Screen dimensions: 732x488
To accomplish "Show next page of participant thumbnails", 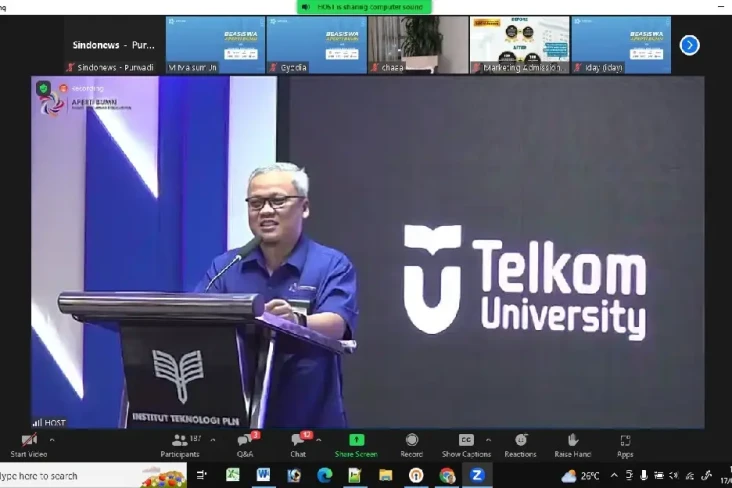I will click(x=690, y=45).
